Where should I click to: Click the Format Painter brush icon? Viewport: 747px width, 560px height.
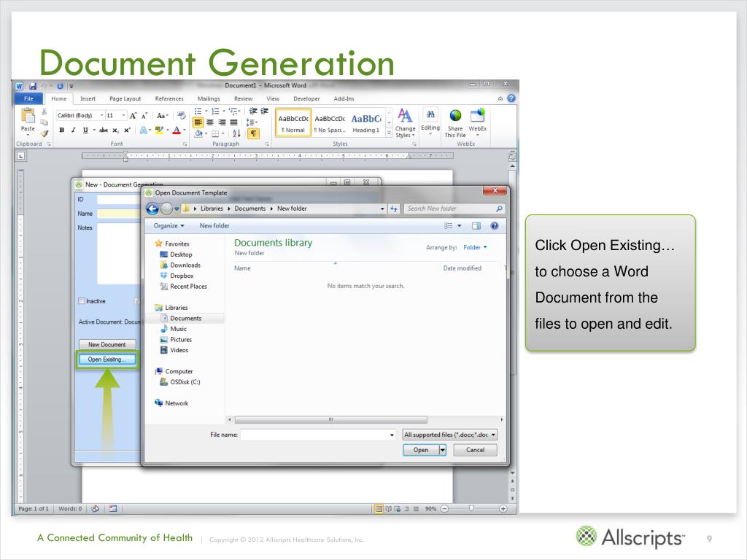tap(44, 134)
